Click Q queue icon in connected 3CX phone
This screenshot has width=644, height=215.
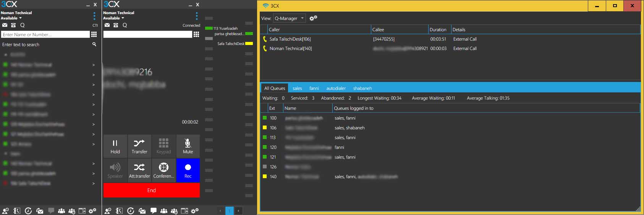point(125,25)
